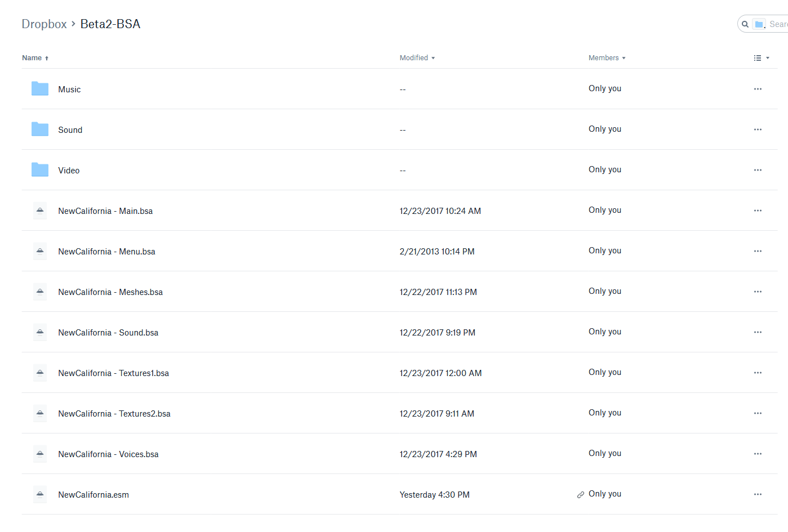Click the Yesterday 4:30 PM modified date
This screenshot has width=788, height=532.
point(434,495)
